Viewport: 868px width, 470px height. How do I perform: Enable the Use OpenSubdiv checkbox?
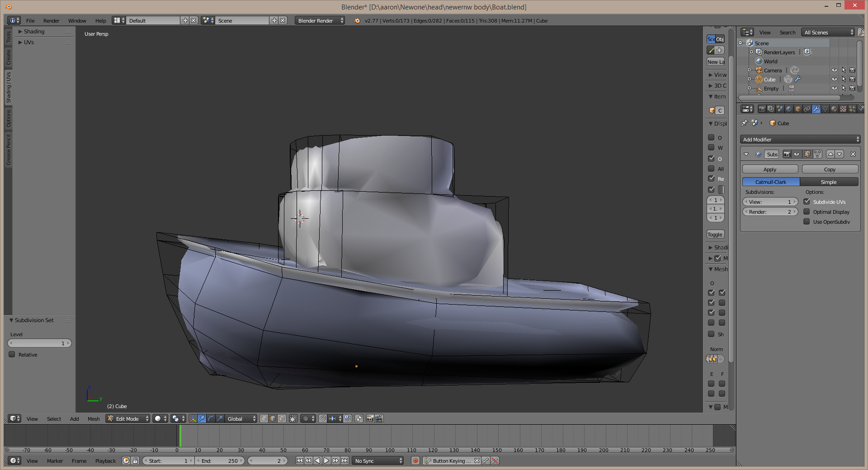coord(807,221)
